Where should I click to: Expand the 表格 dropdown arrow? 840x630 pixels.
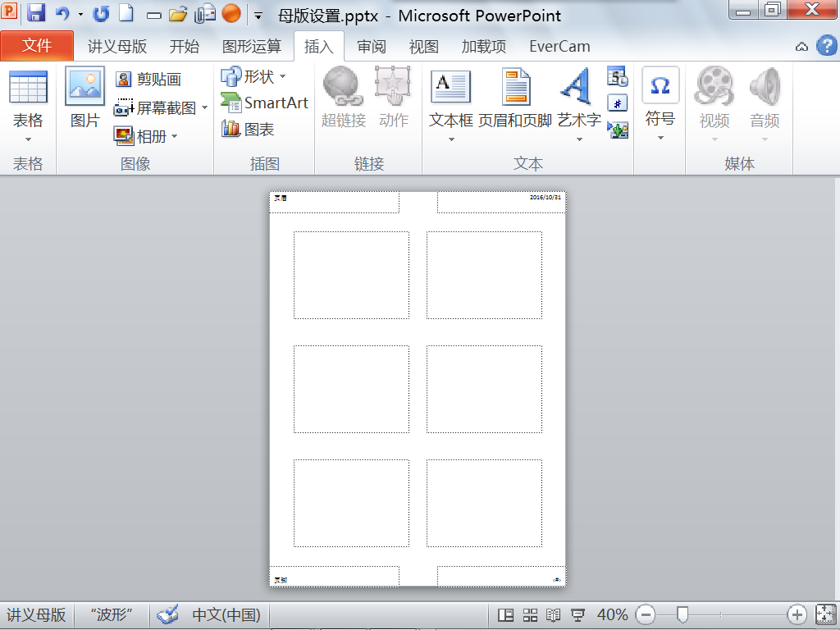click(28, 139)
